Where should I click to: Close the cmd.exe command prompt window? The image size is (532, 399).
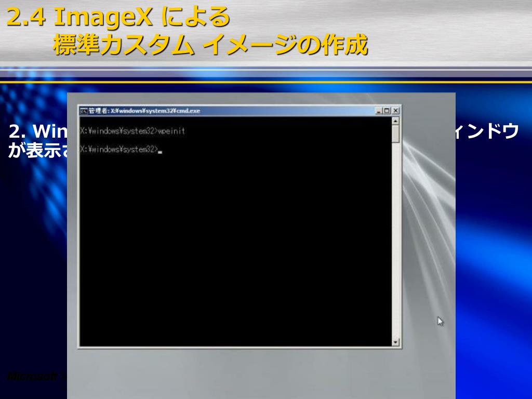[x=395, y=111]
